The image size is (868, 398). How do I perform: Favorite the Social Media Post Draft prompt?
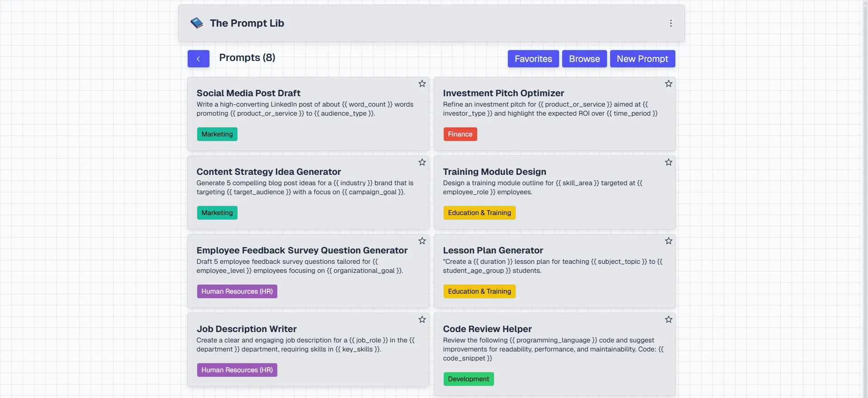click(x=422, y=84)
